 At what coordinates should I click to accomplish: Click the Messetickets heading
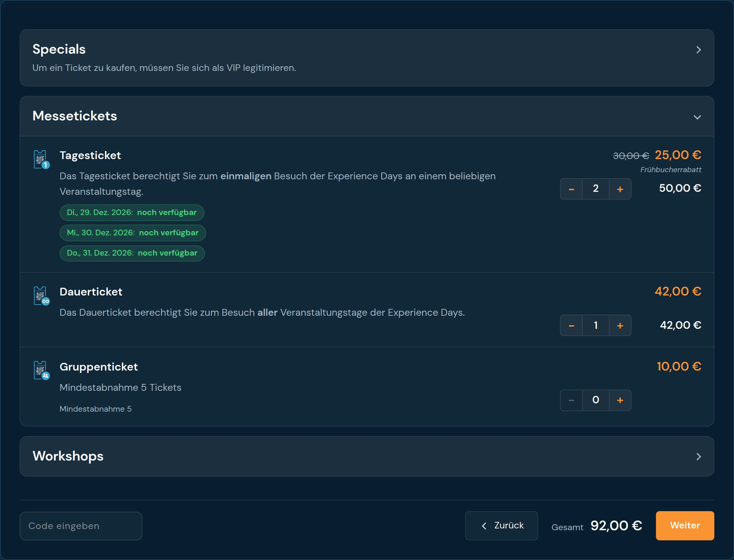click(75, 116)
